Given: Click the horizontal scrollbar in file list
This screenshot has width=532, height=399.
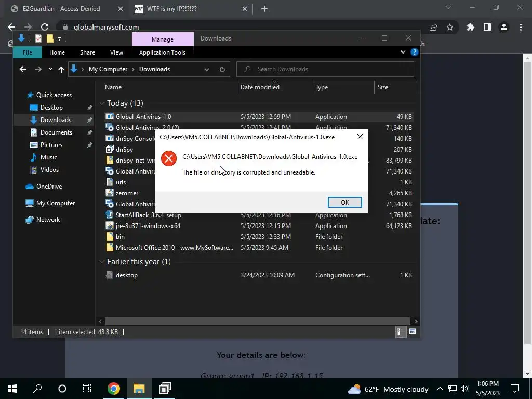Looking at the screenshot, I should click(257, 321).
